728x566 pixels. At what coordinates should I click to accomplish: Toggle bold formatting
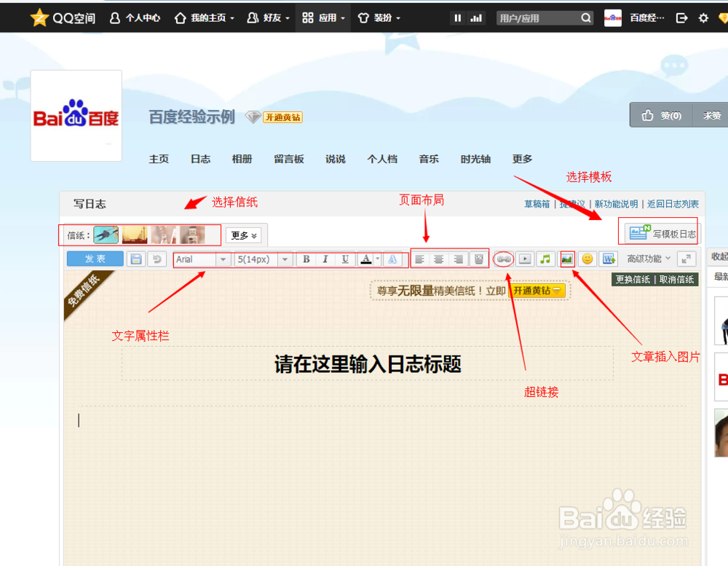coord(306,259)
